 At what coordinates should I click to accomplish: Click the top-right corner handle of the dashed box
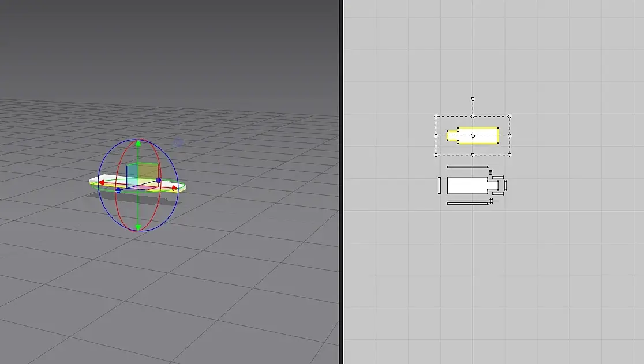click(510, 117)
